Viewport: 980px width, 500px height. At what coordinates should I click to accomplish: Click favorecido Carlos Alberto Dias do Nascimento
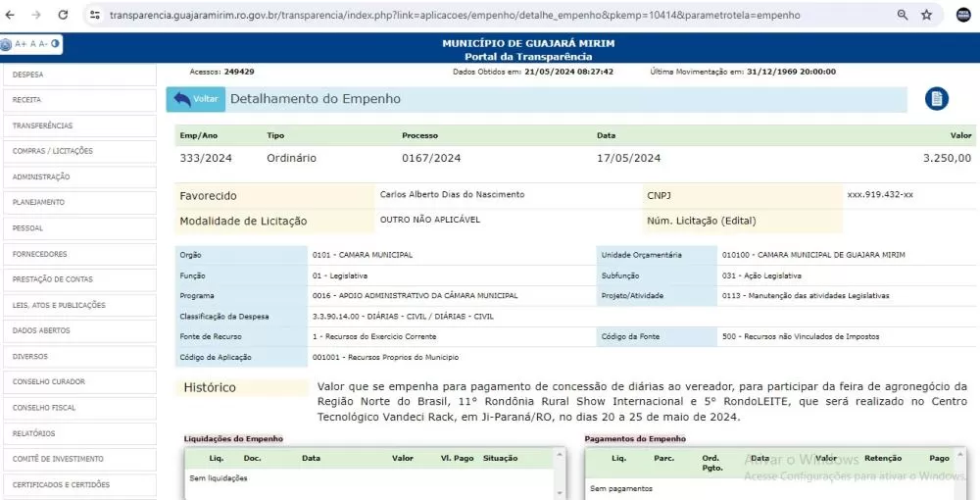click(453, 194)
